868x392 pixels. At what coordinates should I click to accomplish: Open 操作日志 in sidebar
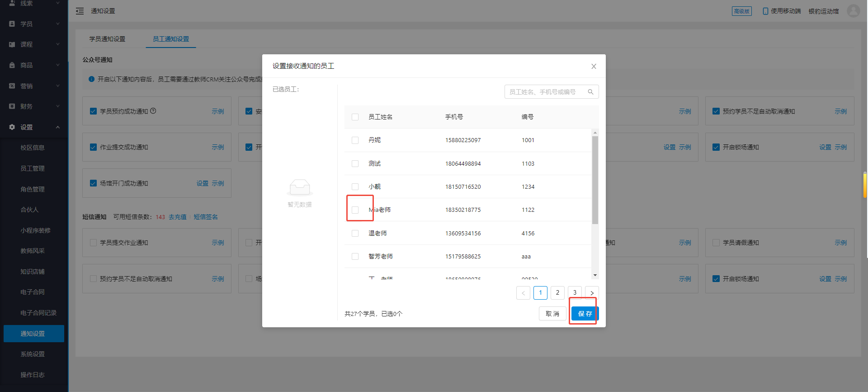pos(33,375)
